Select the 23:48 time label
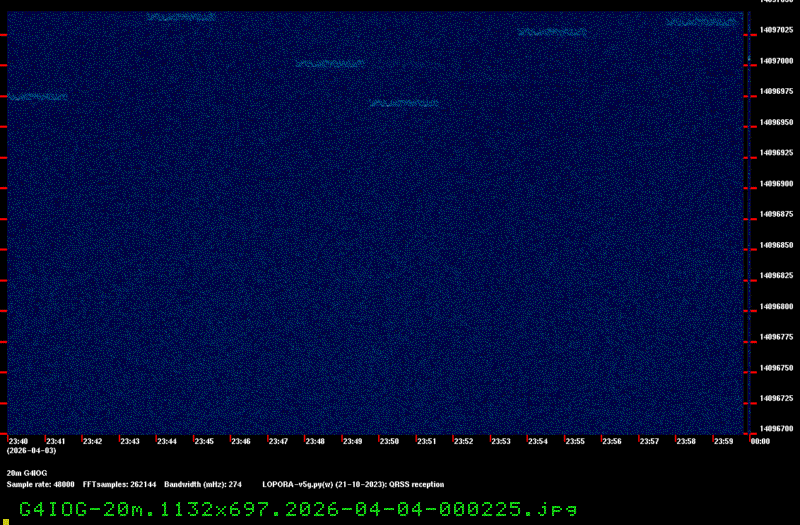Screen dimensions: 800x525 [x=315, y=441]
